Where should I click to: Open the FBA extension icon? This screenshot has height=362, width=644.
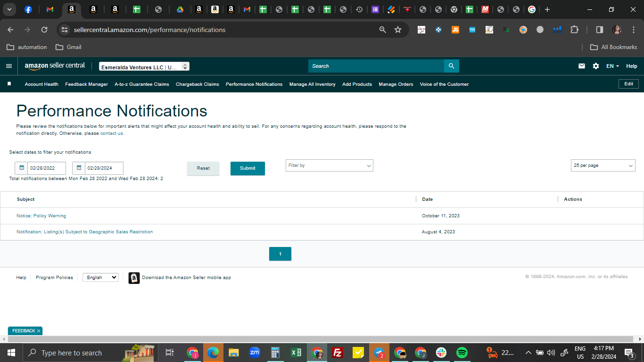(472, 30)
